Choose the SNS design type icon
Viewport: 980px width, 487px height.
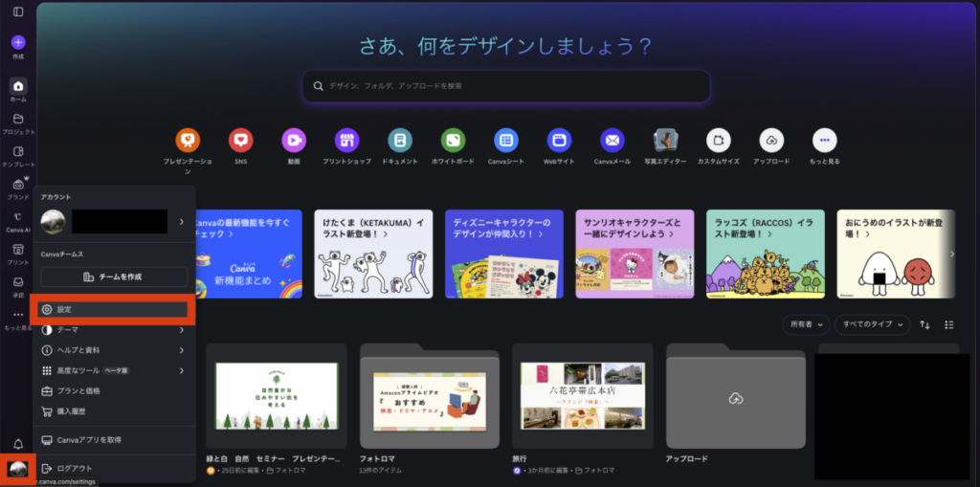tap(240, 140)
